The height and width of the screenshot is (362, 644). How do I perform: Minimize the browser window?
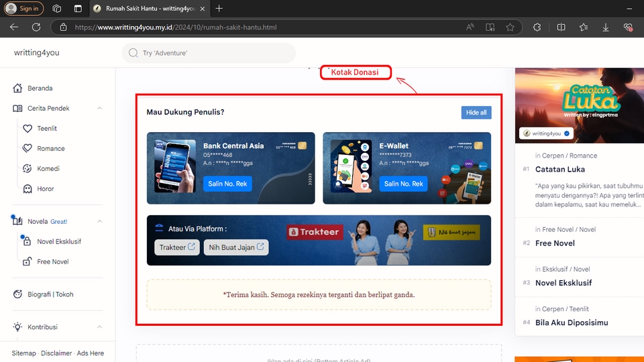click(629, 8)
